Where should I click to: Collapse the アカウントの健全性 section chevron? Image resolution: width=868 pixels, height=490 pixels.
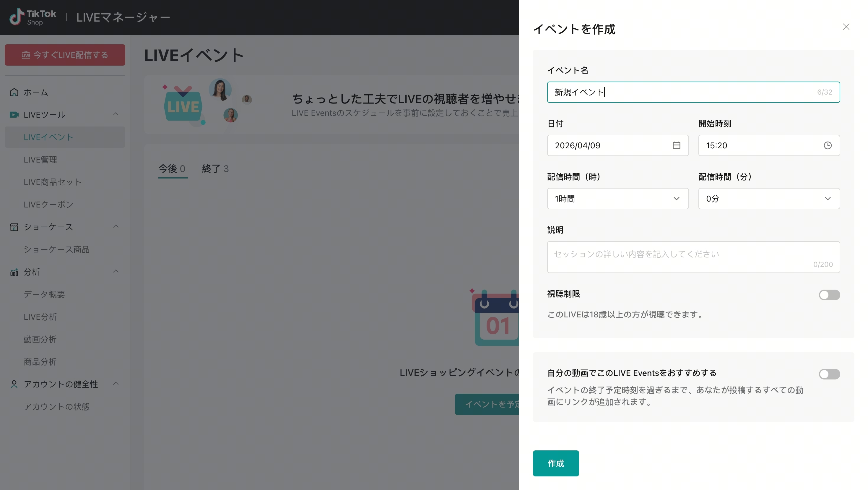click(x=116, y=384)
